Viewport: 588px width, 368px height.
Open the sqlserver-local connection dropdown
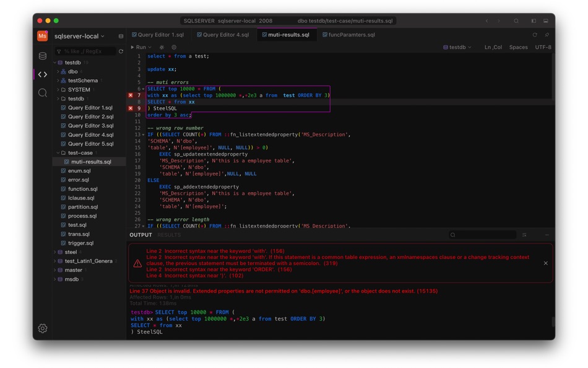(102, 37)
